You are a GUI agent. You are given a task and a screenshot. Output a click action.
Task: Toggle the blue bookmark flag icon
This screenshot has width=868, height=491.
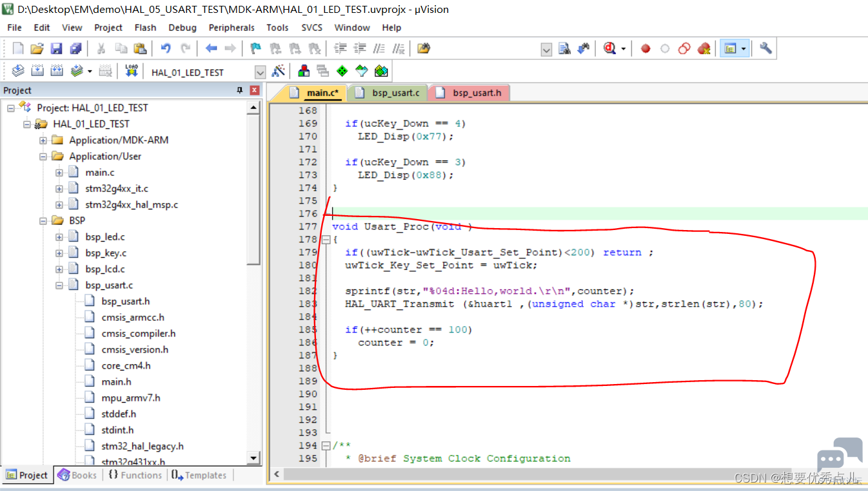(255, 48)
